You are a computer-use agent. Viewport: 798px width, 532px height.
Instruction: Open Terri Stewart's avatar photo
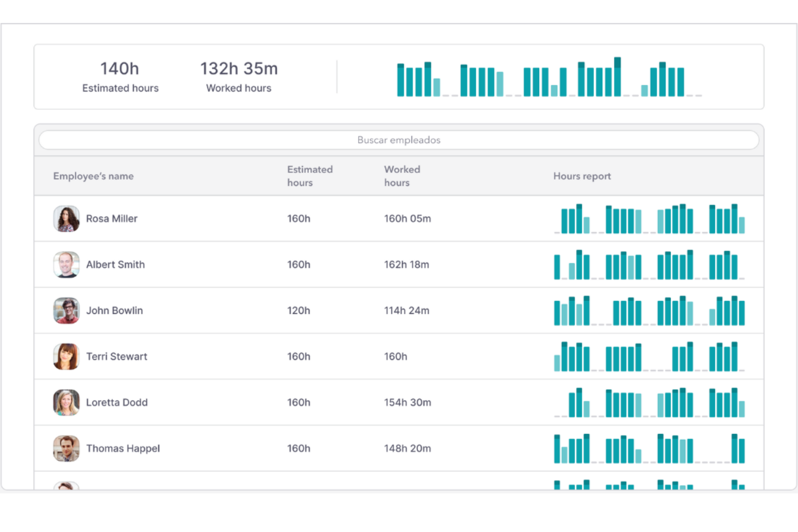pyautogui.click(x=66, y=357)
